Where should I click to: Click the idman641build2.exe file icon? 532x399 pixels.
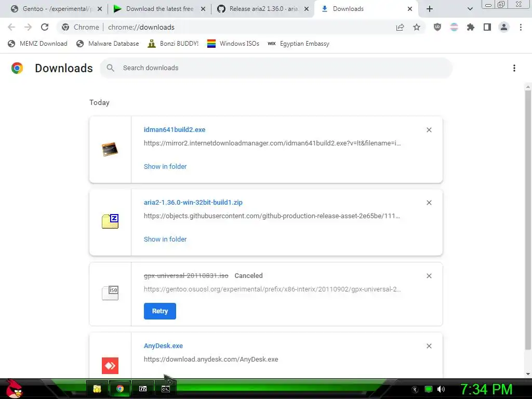[x=110, y=149]
